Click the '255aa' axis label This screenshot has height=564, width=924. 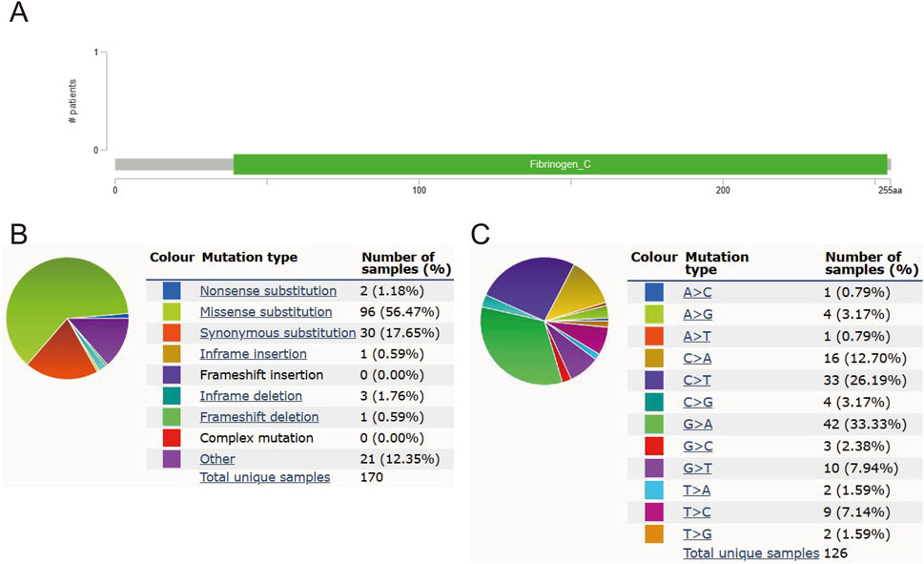890,190
